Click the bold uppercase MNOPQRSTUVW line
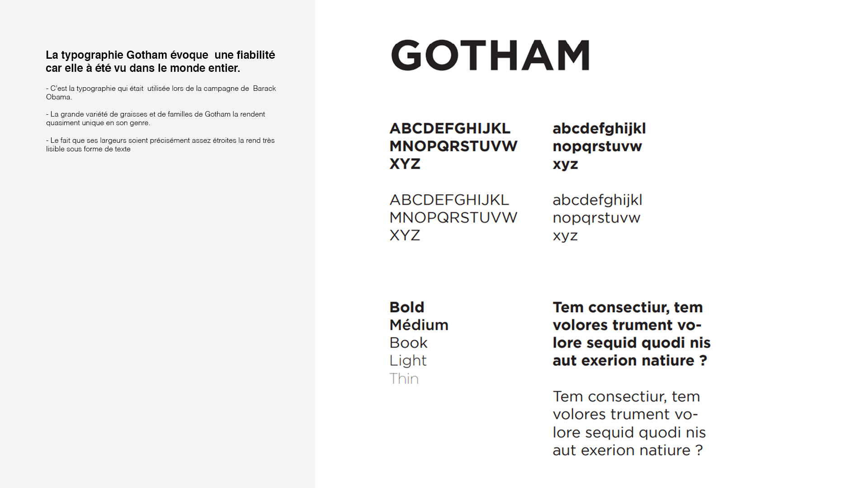The image size is (868, 488). click(x=453, y=146)
